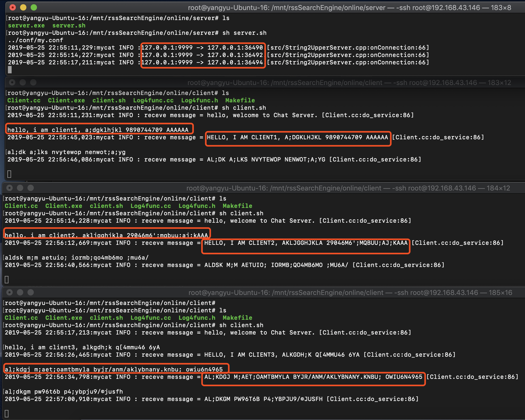Click zoom button of 184×12 client window

click(31, 188)
